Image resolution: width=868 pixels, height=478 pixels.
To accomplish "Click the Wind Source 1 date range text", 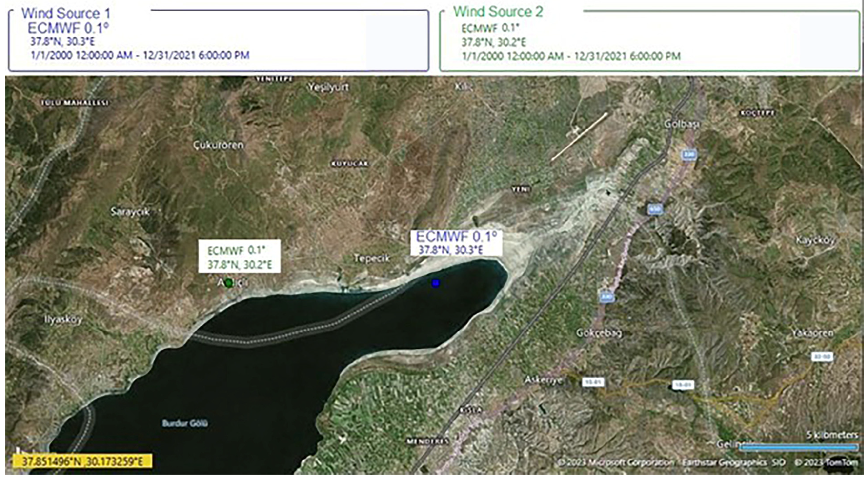I will pos(140,55).
